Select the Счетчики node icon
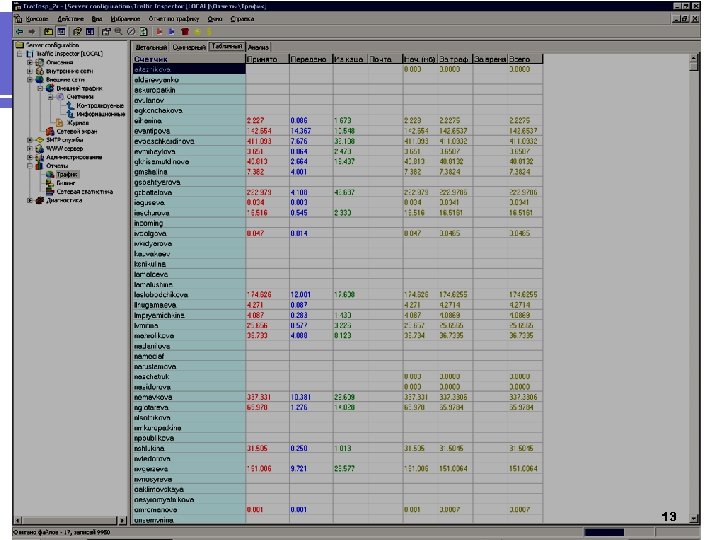Image resolution: width=720 pixels, height=540 pixels. [x=60, y=97]
